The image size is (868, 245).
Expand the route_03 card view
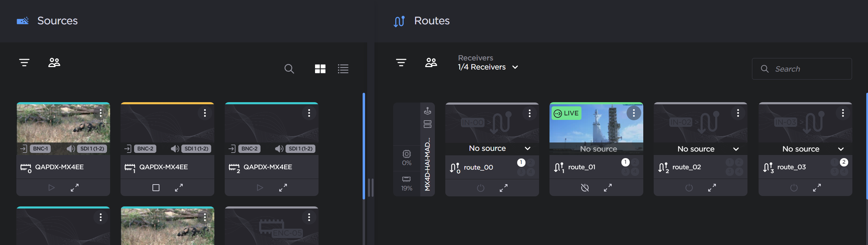point(817,188)
